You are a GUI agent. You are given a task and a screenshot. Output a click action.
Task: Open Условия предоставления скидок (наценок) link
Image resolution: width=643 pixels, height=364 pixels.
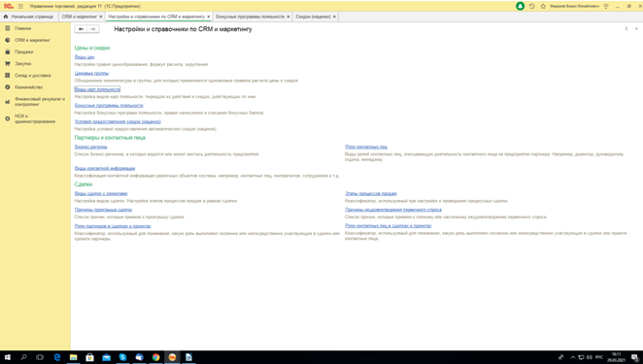click(x=118, y=121)
